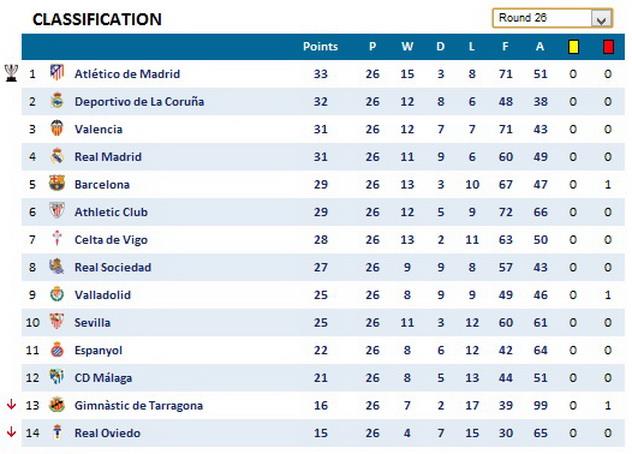Select the Gimnàstic de Tarragona team name

(139, 405)
